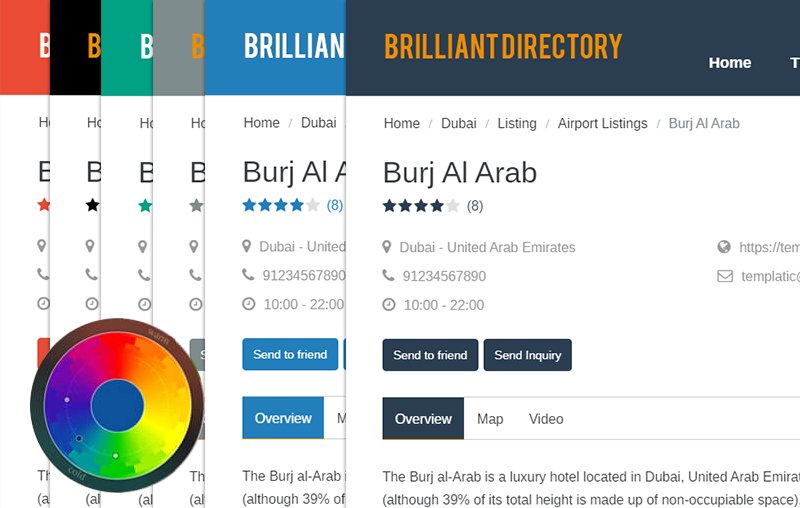This screenshot has height=508, width=800.
Task: Click the phone icon in blue theme
Action: [248, 275]
